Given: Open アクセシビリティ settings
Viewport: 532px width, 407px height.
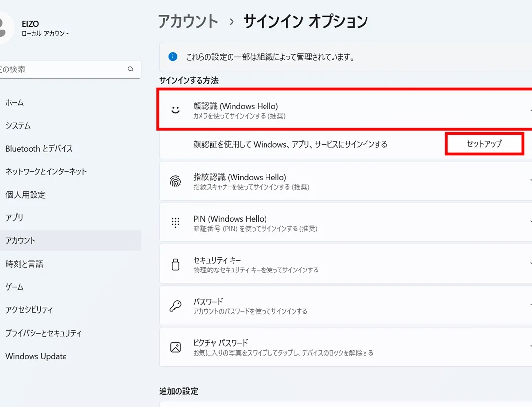Looking at the screenshot, I should point(31,310).
